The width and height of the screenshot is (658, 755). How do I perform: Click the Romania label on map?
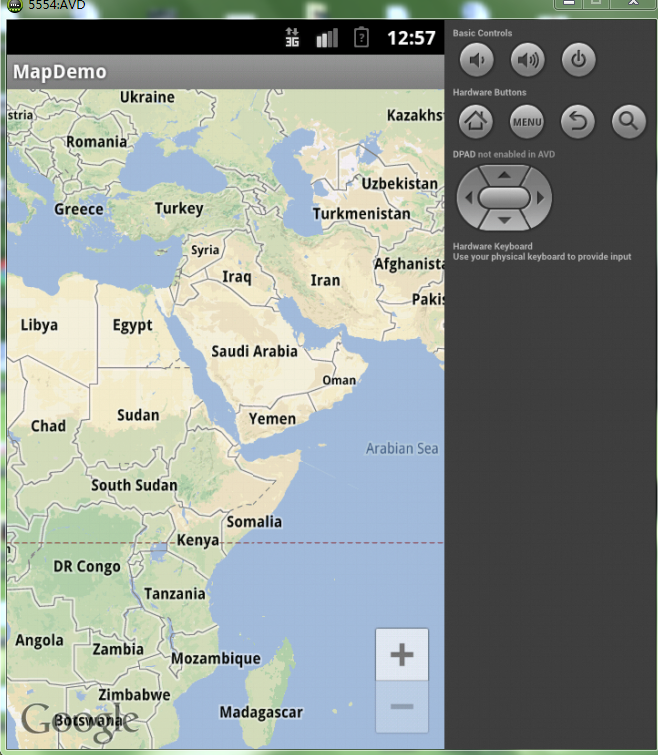97,142
